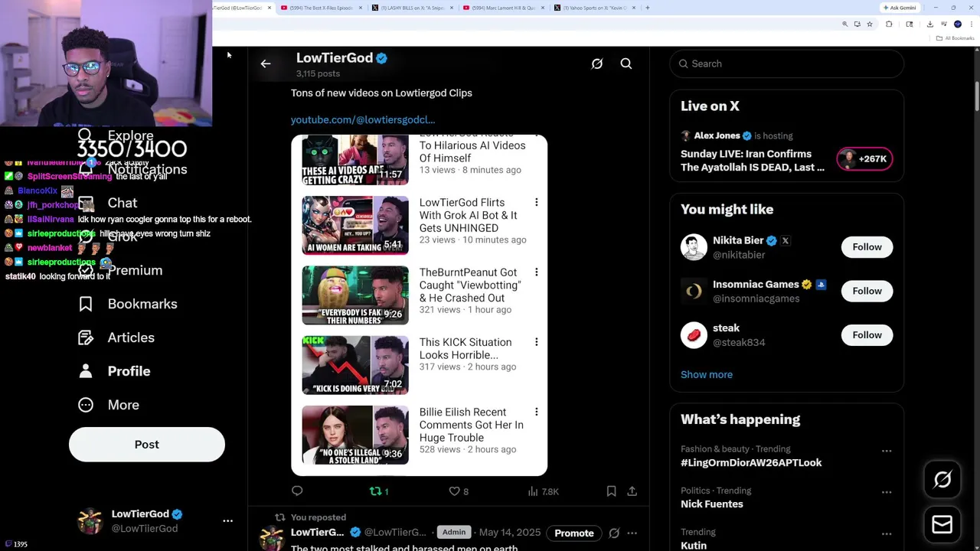980x551 pixels.
Task: Click the More circle icon in the sidebar
Action: 86,405
